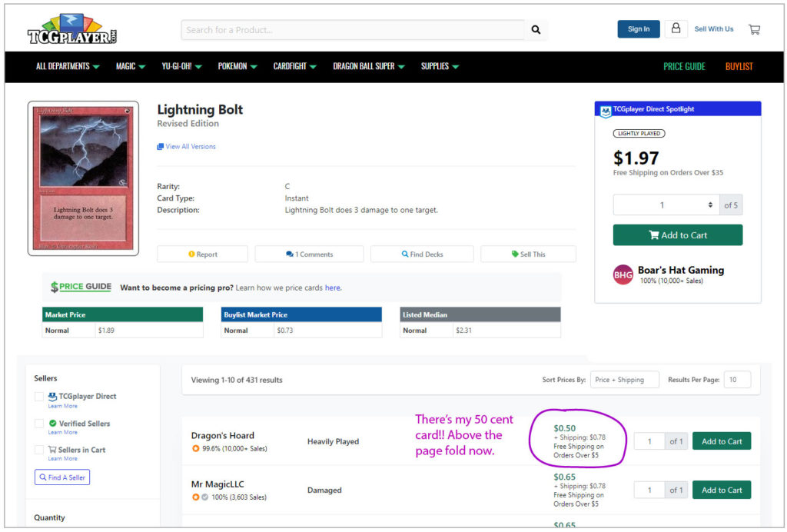Click Learn More under TCGplayer Direct

[x=63, y=406]
